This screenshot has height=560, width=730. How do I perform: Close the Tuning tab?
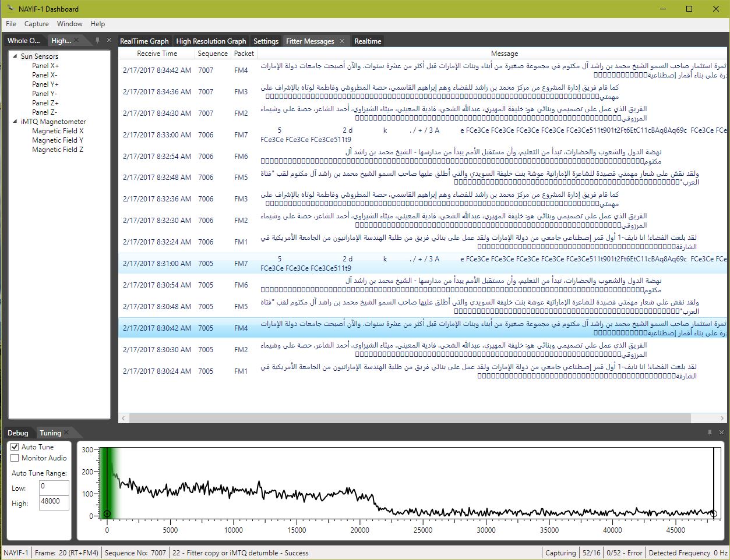pyautogui.click(x=66, y=433)
